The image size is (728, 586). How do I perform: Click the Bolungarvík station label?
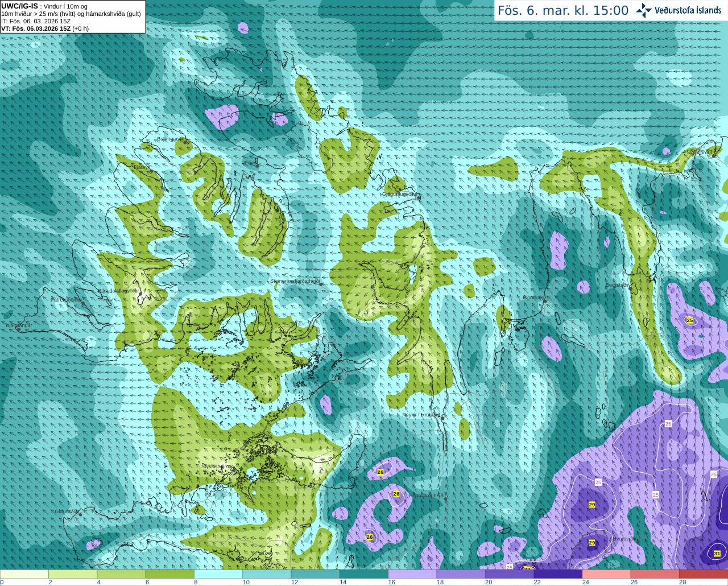[x=170, y=139]
